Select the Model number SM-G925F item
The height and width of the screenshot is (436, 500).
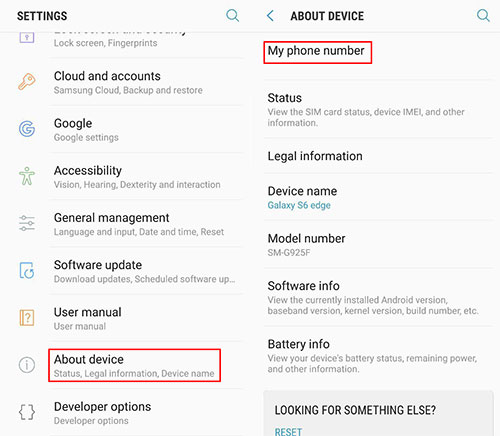point(378,245)
